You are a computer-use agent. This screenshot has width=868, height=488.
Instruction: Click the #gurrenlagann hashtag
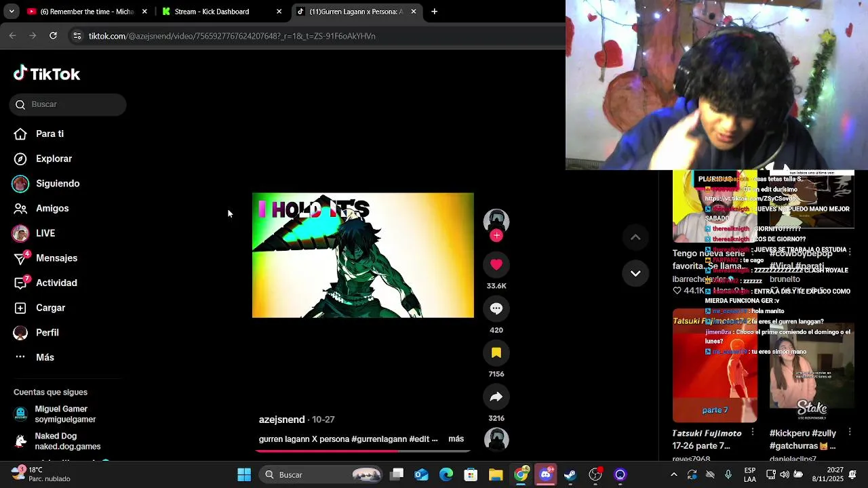click(379, 439)
